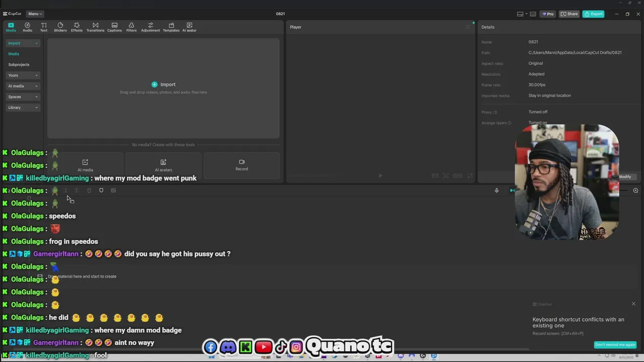
Task: Click the Instagram icon in overlay
Action: 296,347
